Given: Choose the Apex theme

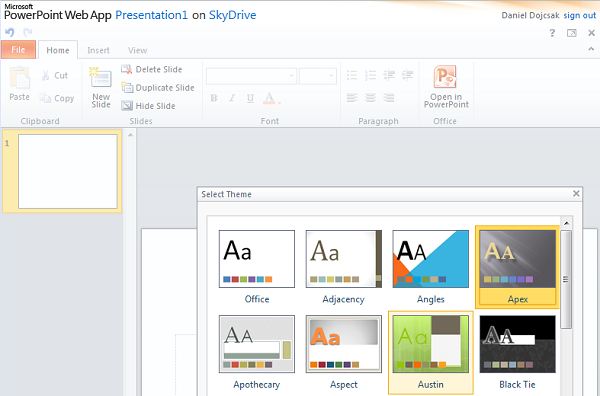Looking at the screenshot, I should pyautogui.click(x=517, y=267).
